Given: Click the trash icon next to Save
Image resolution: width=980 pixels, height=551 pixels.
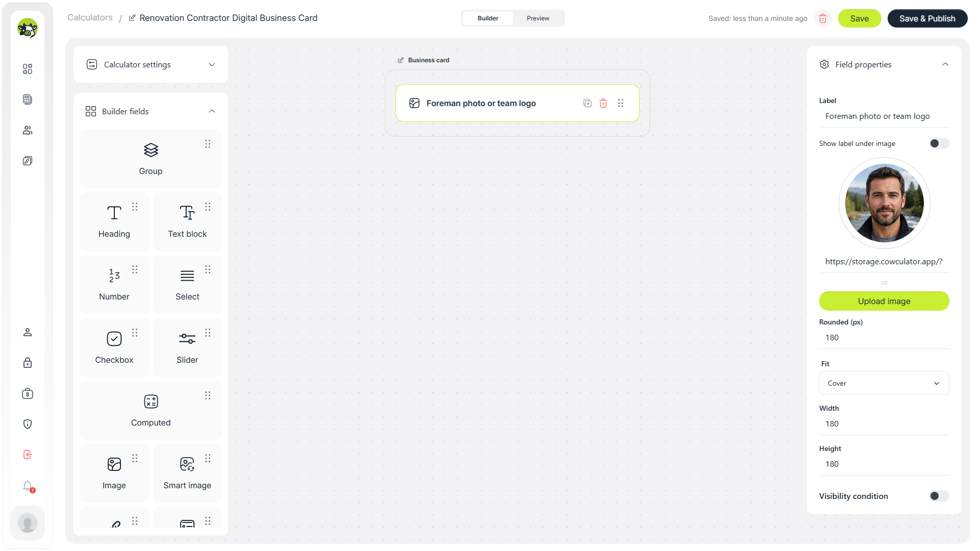Looking at the screenshot, I should 823,18.
